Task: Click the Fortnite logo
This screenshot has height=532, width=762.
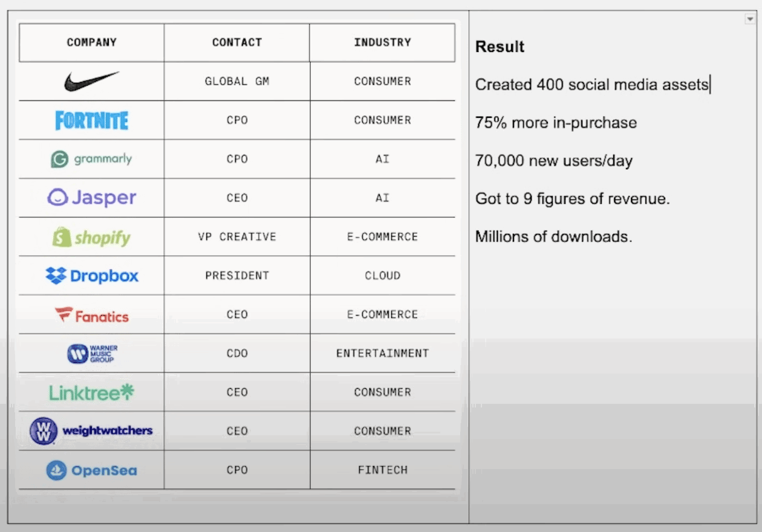Action: click(x=92, y=120)
